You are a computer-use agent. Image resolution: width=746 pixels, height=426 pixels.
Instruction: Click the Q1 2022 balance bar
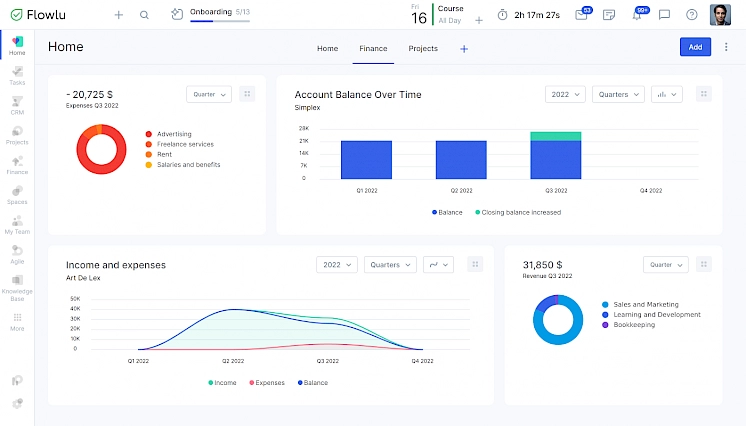(x=366, y=160)
